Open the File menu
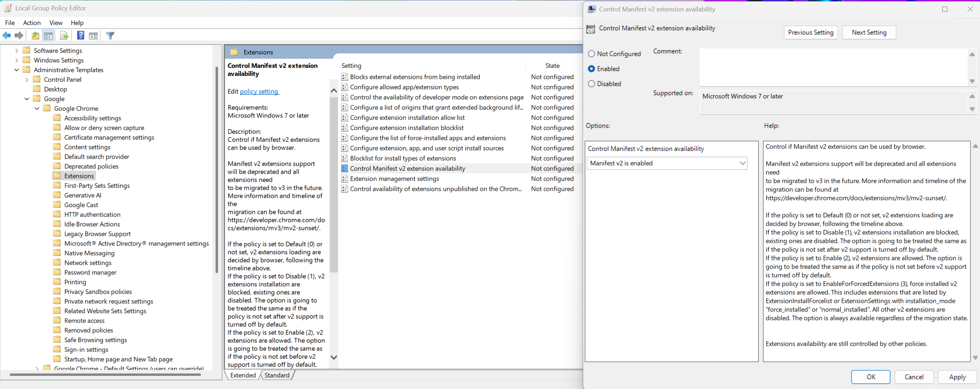 coord(10,23)
